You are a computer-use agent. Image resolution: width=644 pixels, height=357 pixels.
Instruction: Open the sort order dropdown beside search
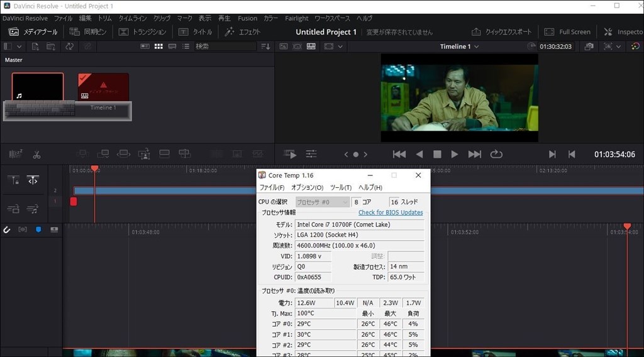click(x=265, y=47)
